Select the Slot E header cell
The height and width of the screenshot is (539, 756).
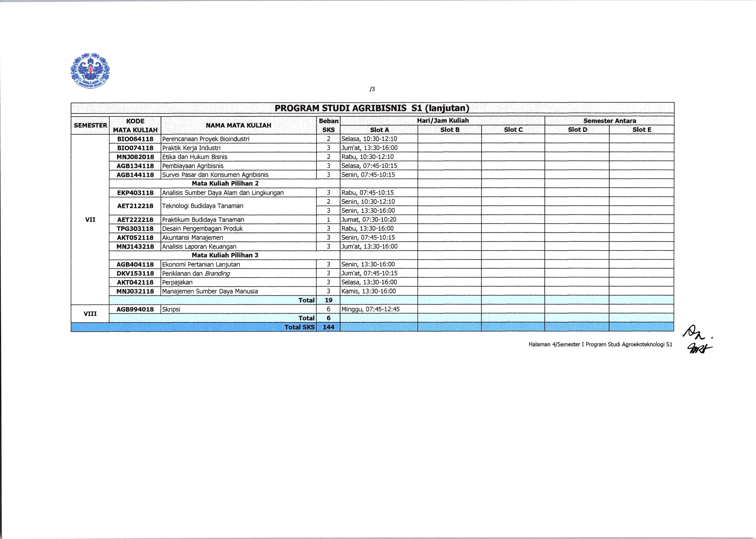tap(642, 130)
